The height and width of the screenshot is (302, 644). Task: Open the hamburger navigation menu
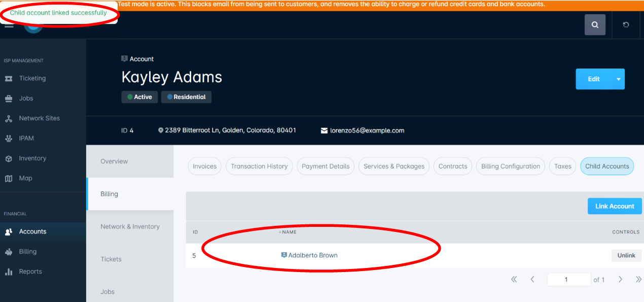[x=9, y=24]
